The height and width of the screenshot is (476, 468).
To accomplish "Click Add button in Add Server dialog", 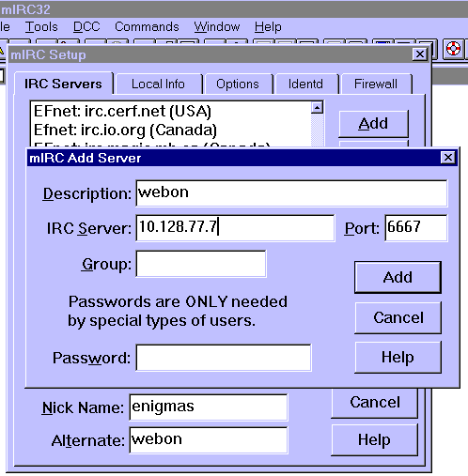I will pyautogui.click(x=398, y=277).
